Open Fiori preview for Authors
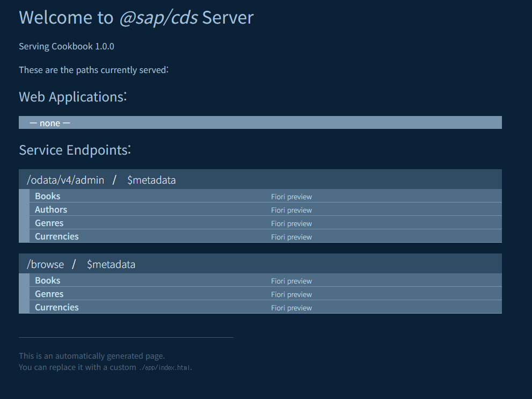 coord(291,211)
